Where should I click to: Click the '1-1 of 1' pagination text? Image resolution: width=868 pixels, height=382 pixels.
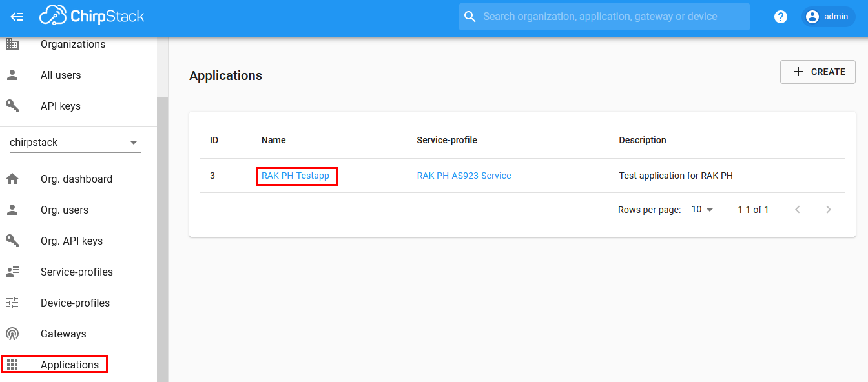753,210
